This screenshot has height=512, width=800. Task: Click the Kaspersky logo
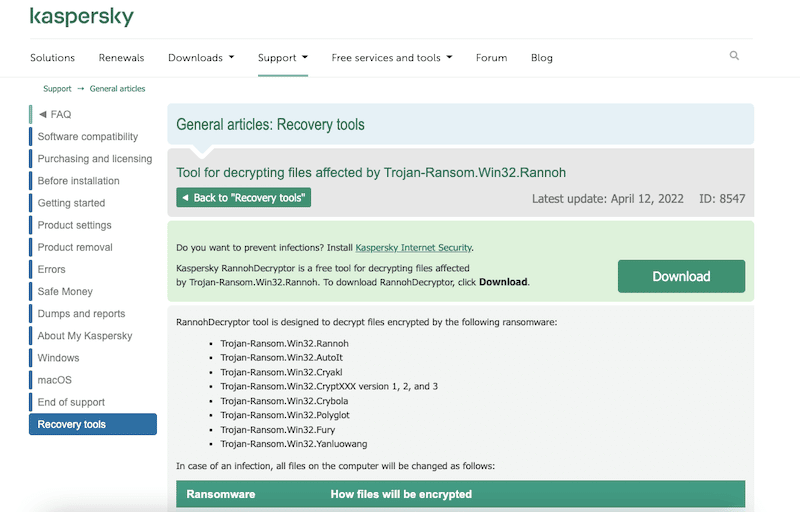[82, 16]
